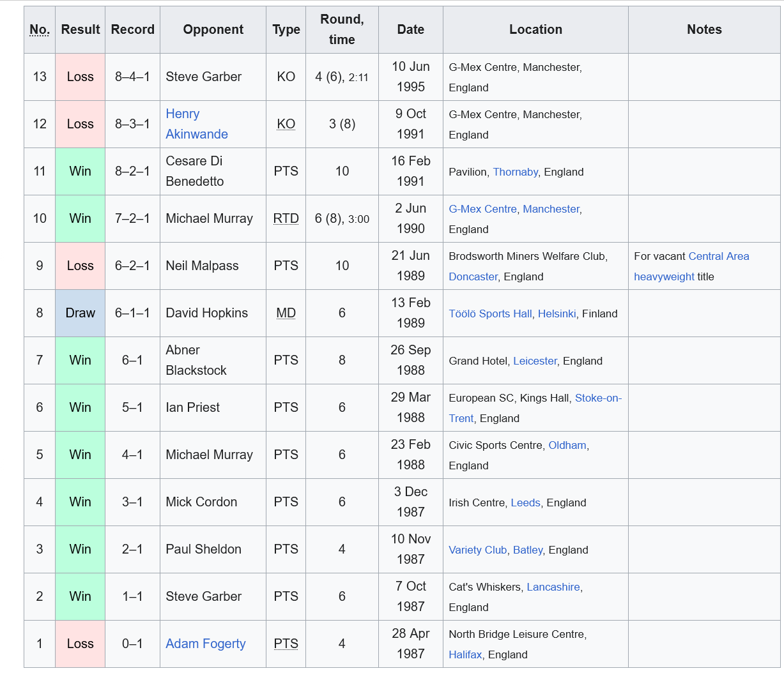The image size is (784, 680).
Task: Click the record 8–4–1 cell
Action: pyautogui.click(x=132, y=77)
